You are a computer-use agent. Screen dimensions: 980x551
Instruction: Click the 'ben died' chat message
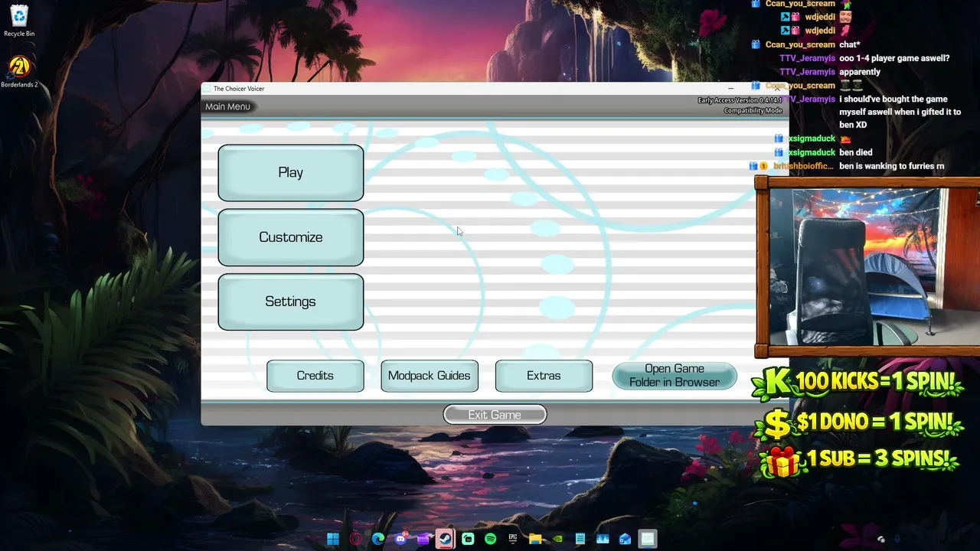click(x=855, y=152)
